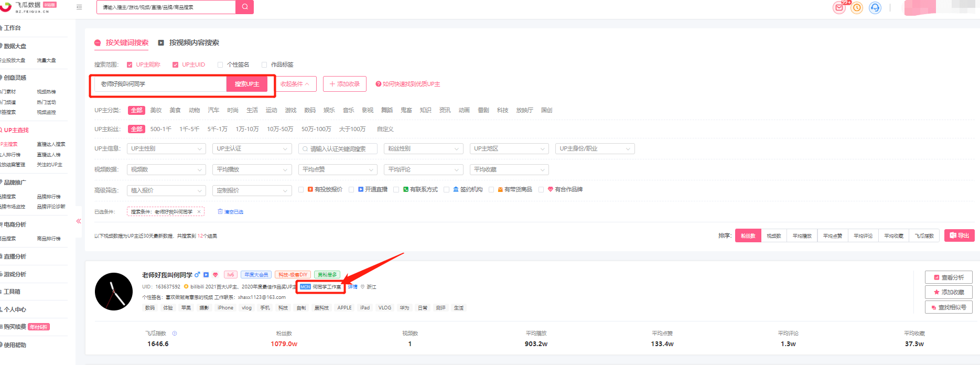
Task: Open the 平均点赞 filter dropdown
Action: [x=338, y=169]
